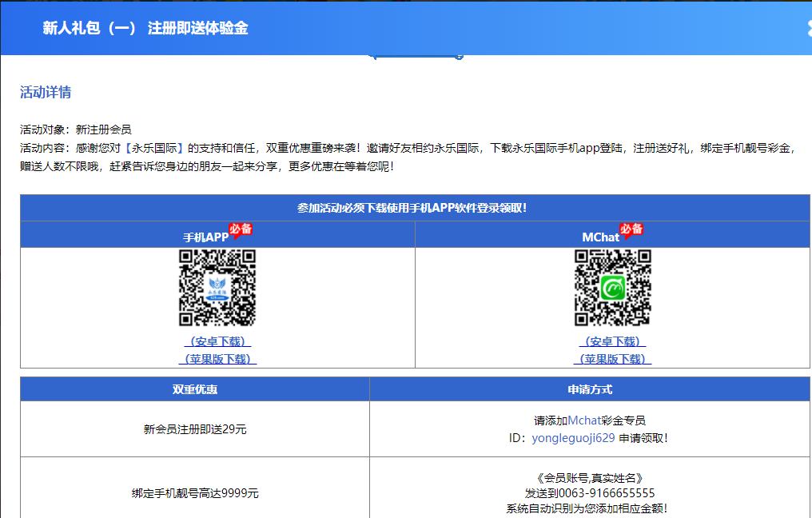The height and width of the screenshot is (518, 812).
Task: Click the 新会员注册即送29元 table cell
Action: 195,429
